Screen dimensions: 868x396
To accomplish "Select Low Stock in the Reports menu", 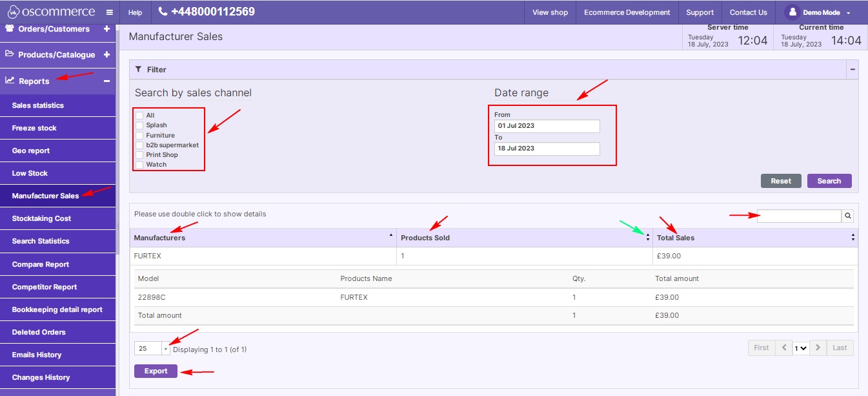I will [x=30, y=173].
